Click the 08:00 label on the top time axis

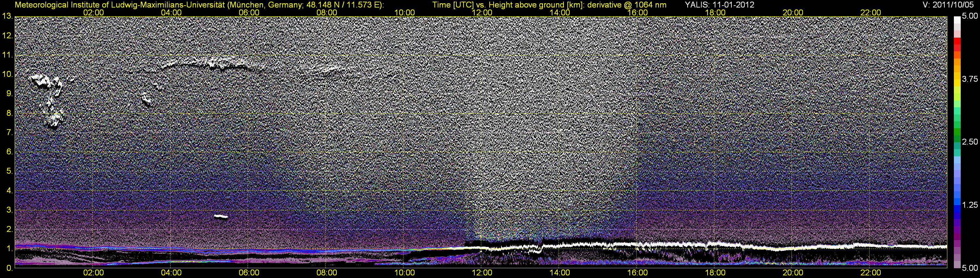pyautogui.click(x=327, y=12)
